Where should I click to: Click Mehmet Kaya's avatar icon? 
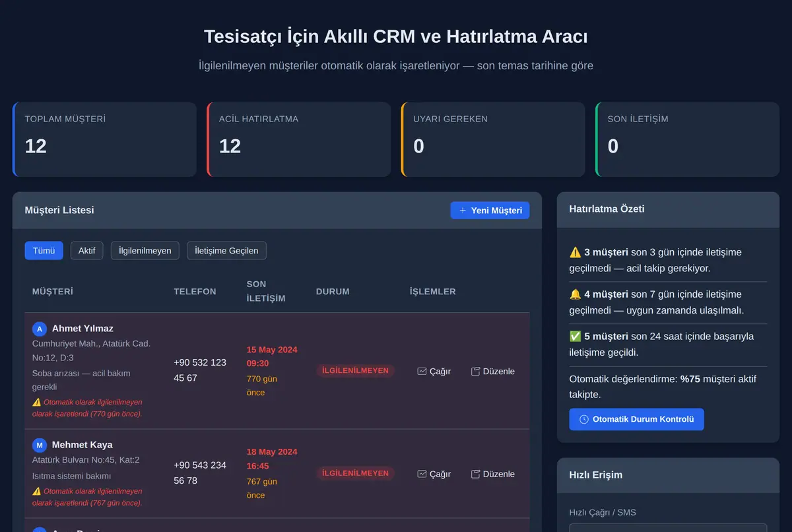click(x=40, y=445)
